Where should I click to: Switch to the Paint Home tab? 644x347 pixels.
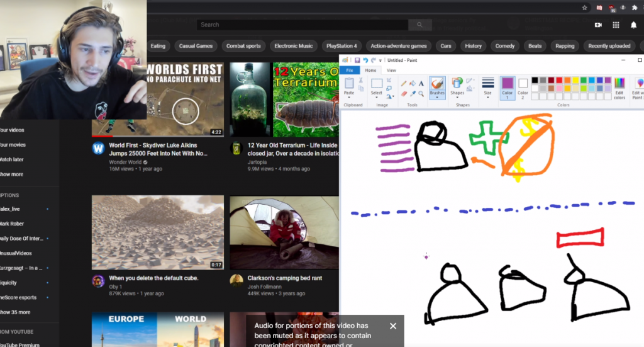click(x=370, y=71)
